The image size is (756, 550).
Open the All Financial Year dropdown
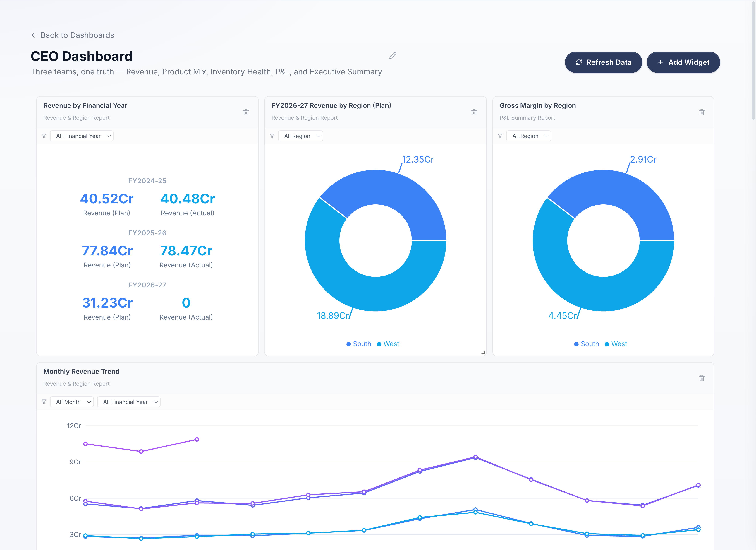82,136
